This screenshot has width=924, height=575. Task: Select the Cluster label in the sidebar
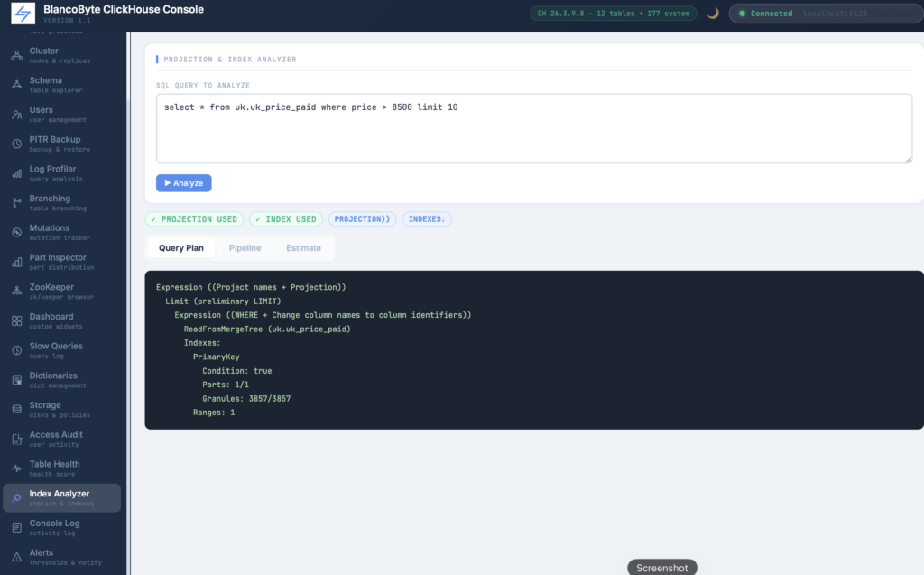[x=43, y=51]
